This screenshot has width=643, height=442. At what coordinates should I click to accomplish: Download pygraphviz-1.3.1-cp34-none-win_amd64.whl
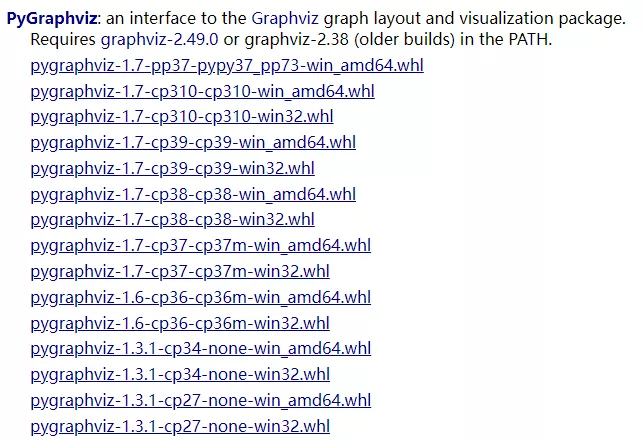coord(201,349)
